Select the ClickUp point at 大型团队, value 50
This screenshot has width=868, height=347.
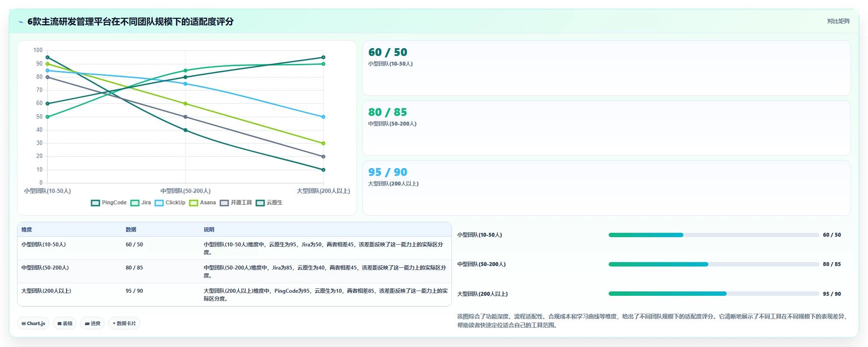coord(323,117)
